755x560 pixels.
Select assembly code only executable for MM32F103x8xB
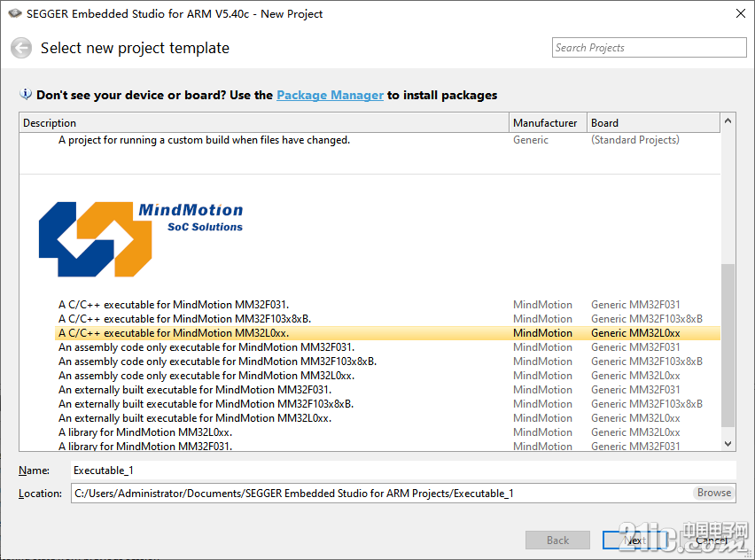point(387,362)
